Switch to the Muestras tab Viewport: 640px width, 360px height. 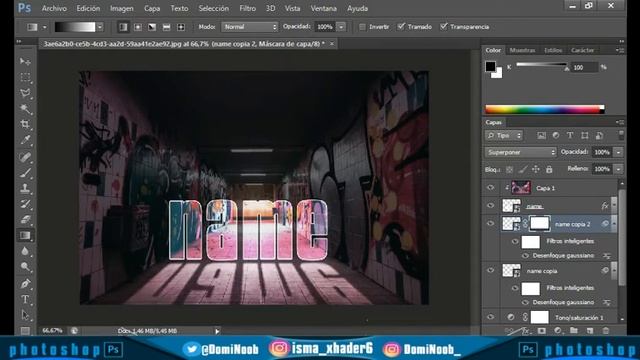(x=522, y=50)
